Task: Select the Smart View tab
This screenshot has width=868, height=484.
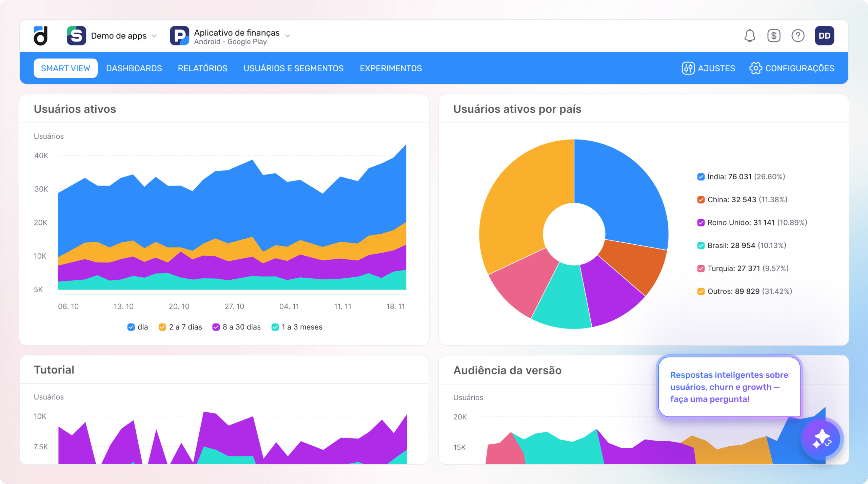Action: (65, 68)
